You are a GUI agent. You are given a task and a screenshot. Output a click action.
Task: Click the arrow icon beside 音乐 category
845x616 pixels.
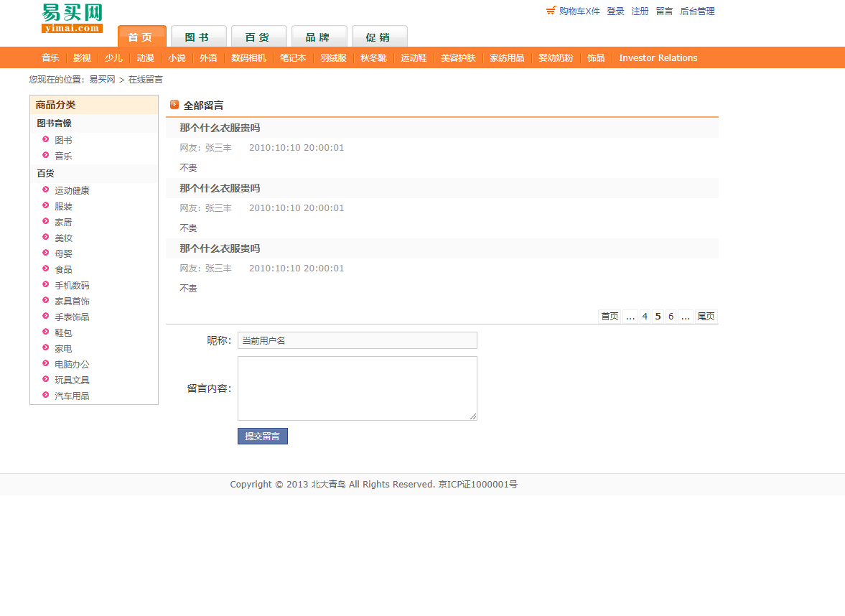[45, 156]
